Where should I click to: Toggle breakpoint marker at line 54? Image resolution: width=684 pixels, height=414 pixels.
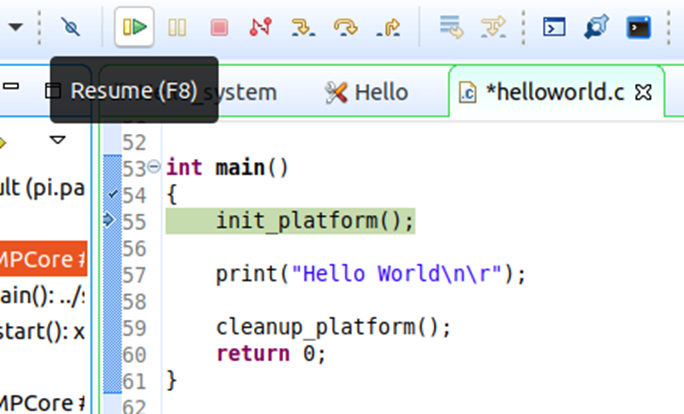click(112, 193)
